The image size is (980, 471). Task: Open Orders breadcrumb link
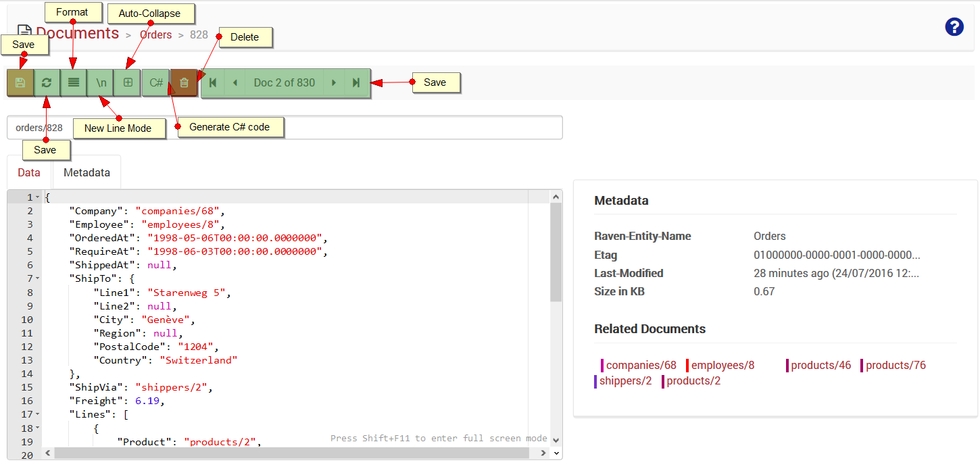155,34
